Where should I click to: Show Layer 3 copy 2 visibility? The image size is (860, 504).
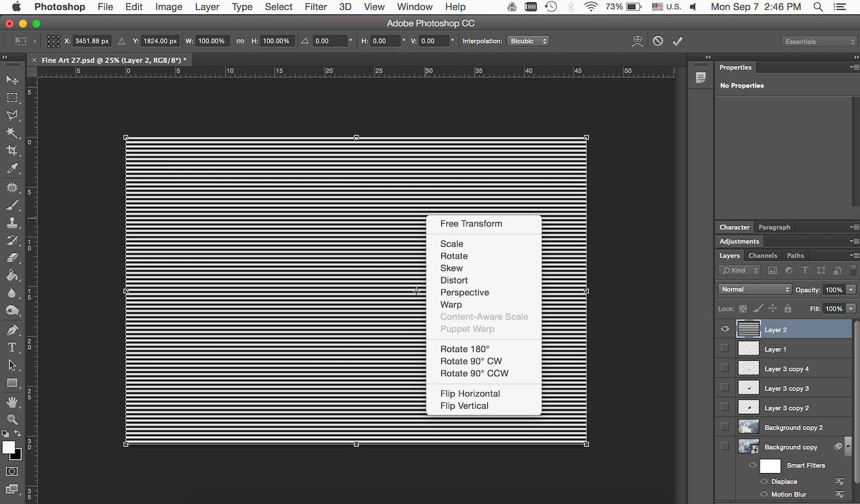coord(725,407)
